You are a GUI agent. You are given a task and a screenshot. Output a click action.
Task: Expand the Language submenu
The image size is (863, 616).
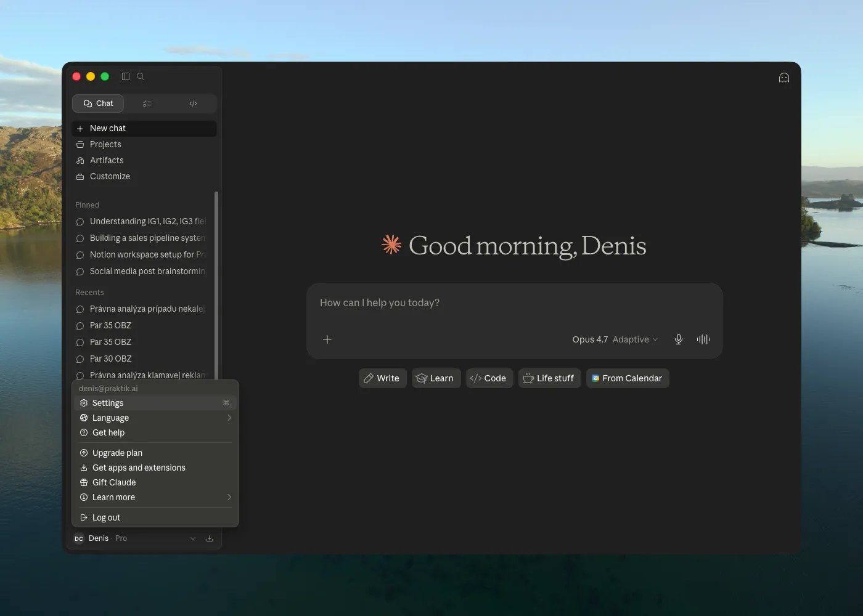pos(155,418)
